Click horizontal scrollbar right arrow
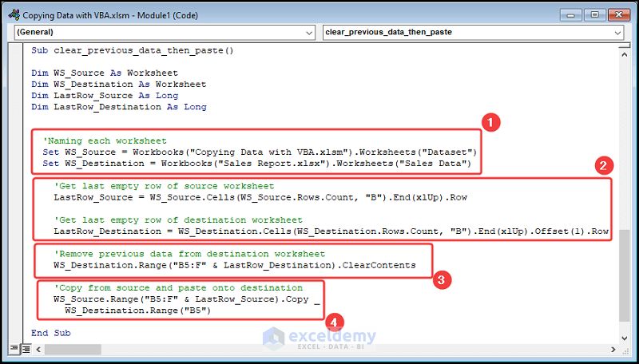639x364 pixels. [613, 349]
